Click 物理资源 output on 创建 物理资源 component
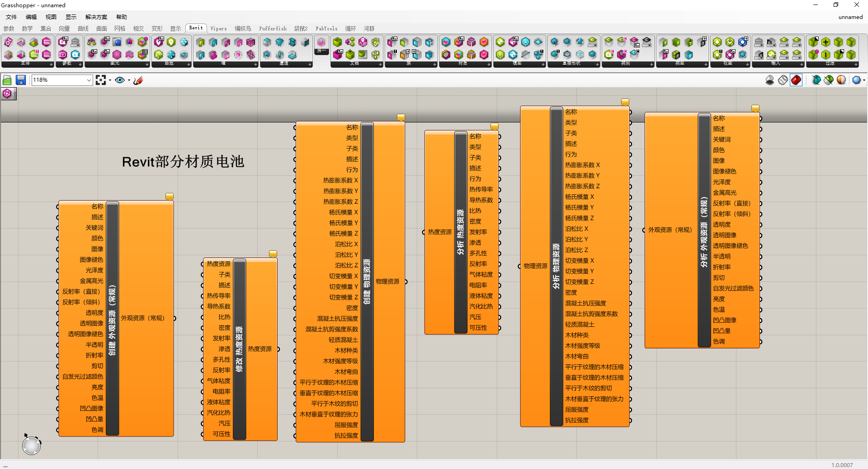Screen dimensions: 868x469 (388, 281)
